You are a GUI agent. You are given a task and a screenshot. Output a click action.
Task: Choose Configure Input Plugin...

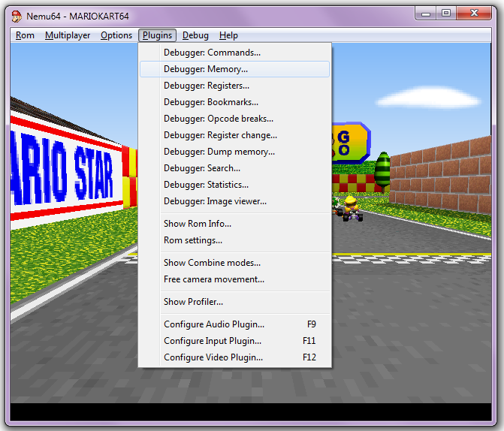(234, 341)
